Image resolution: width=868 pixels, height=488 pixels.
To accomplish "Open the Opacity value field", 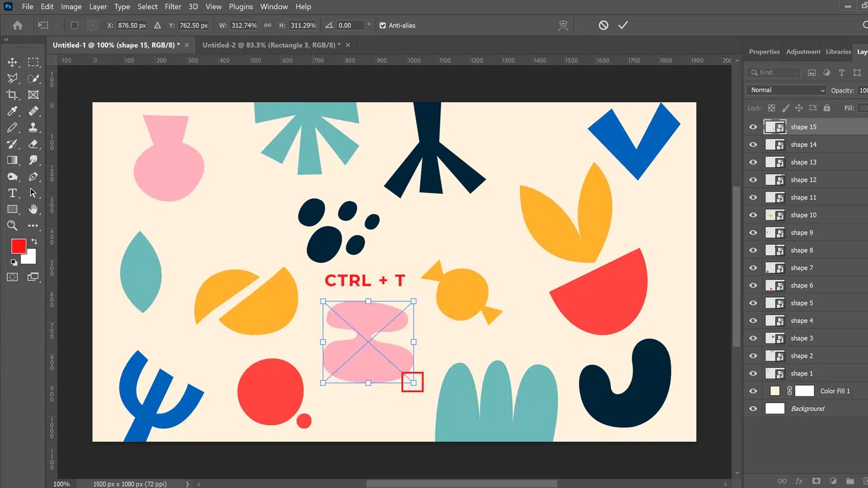I will pos(863,90).
